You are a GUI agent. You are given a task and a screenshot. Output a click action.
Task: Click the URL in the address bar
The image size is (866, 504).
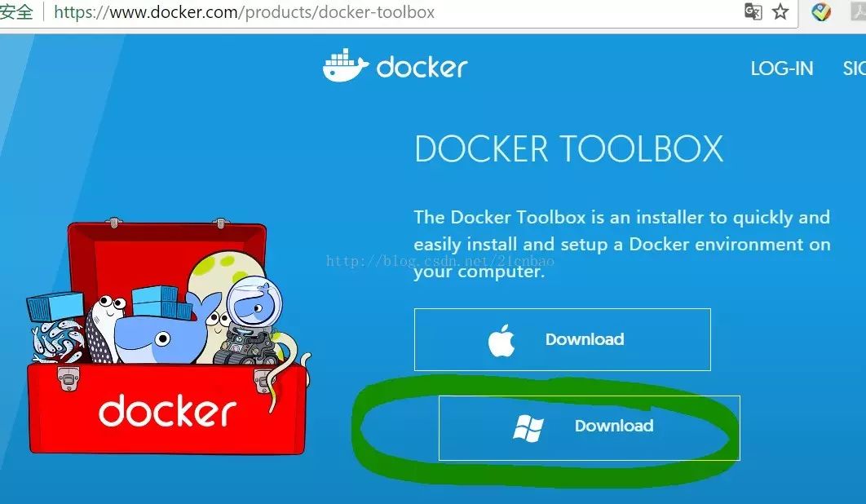[x=244, y=12]
